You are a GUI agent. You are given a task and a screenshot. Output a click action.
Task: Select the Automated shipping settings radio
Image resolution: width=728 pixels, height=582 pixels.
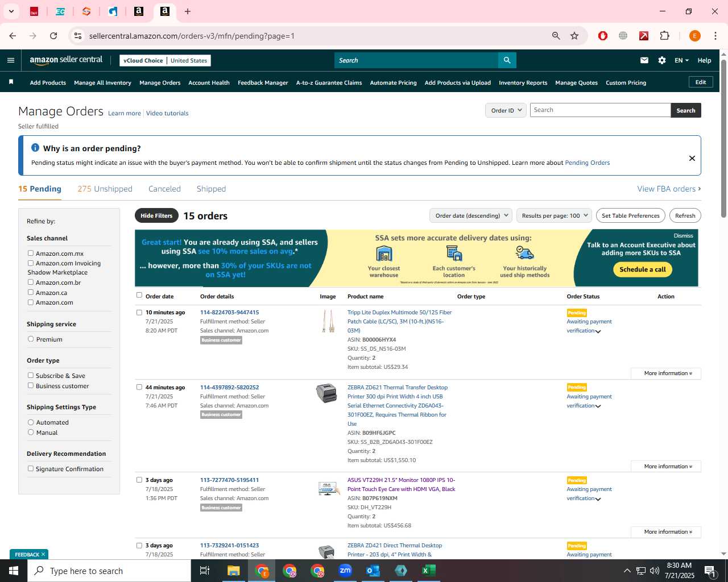pyautogui.click(x=31, y=422)
